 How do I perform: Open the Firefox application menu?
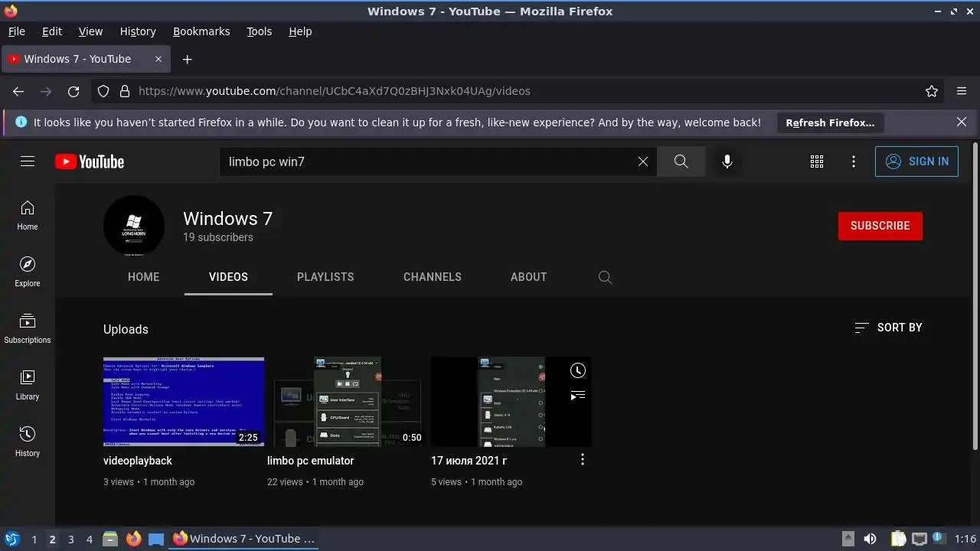tap(962, 91)
